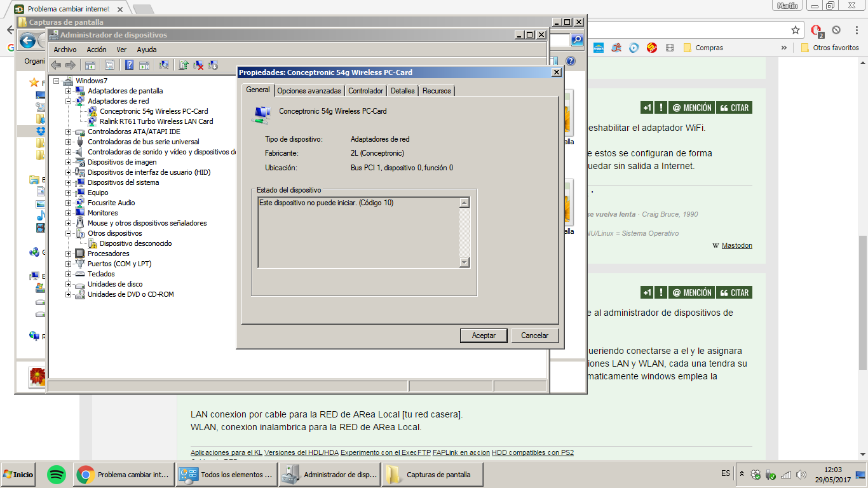The width and height of the screenshot is (868, 488).
Task: Click the Aceptar button
Action: point(484,335)
